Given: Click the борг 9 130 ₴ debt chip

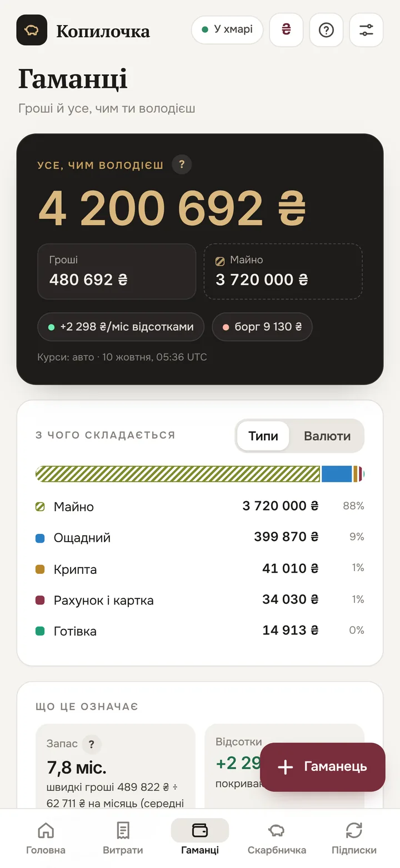Looking at the screenshot, I should click(262, 327).
